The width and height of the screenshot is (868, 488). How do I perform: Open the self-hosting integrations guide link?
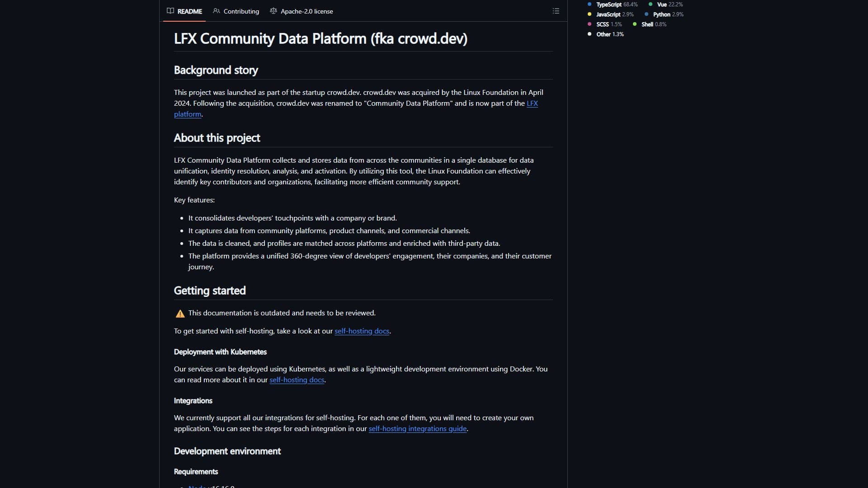click(x=417, y=429)
